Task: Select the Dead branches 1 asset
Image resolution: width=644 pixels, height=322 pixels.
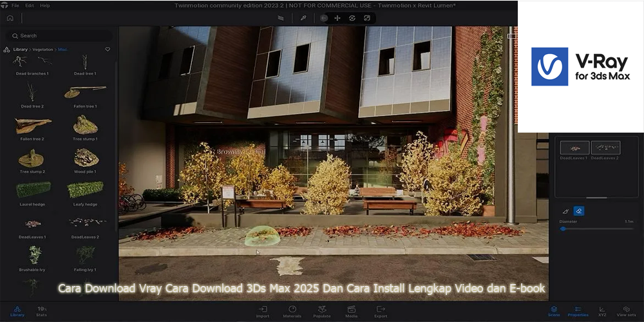Action: 32,65
